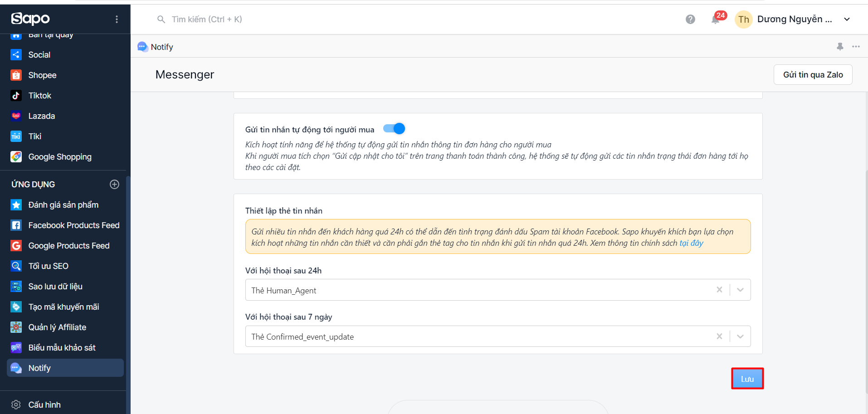This screenshot has height=414, width=868.
Task: Click the pin icon in Notify header
Action: [x=840, y=47]
